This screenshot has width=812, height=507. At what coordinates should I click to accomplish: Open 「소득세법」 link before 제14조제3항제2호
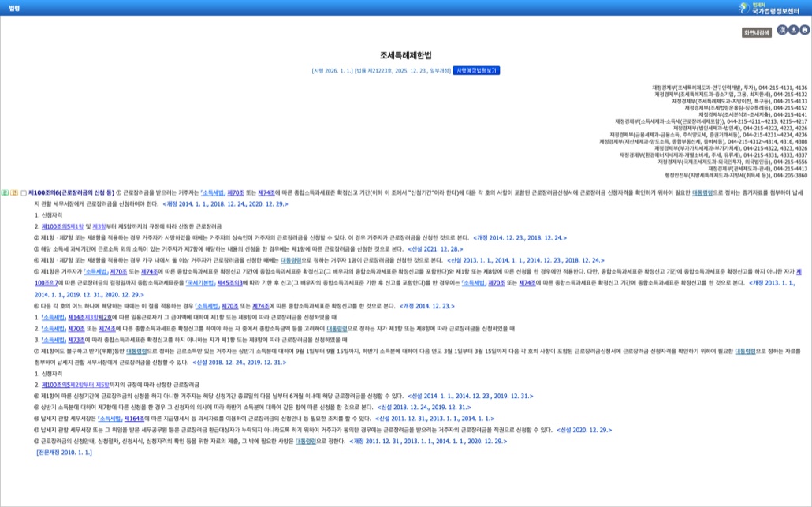point(54,317)
